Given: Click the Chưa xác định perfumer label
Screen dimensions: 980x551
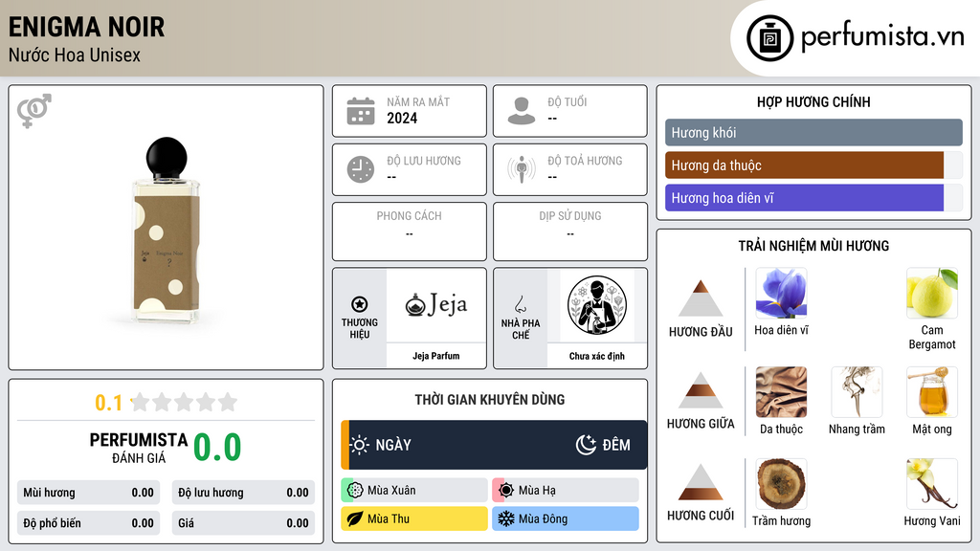Looking at the screenshot, I should point(597,356).
